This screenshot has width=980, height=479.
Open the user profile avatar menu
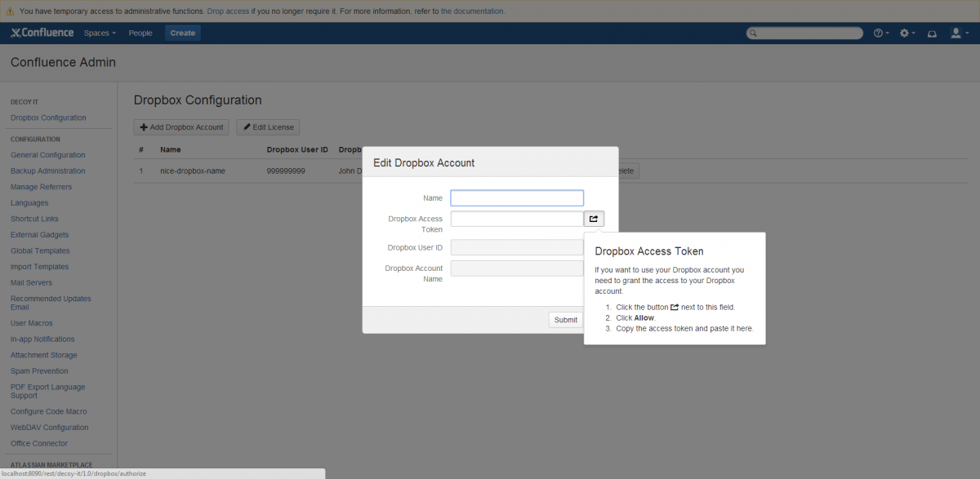click(x=958, y=33)
